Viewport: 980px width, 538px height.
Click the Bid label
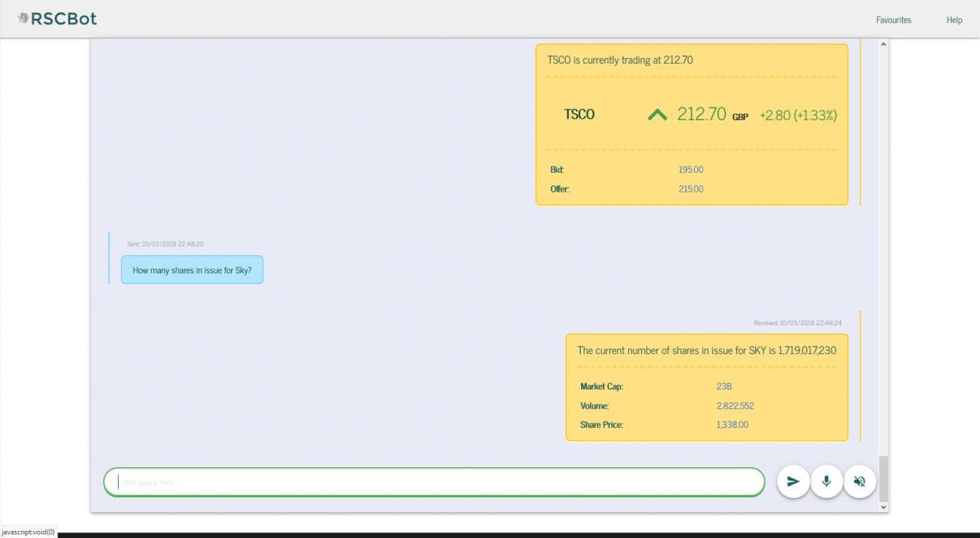click(x=557, y=170)
